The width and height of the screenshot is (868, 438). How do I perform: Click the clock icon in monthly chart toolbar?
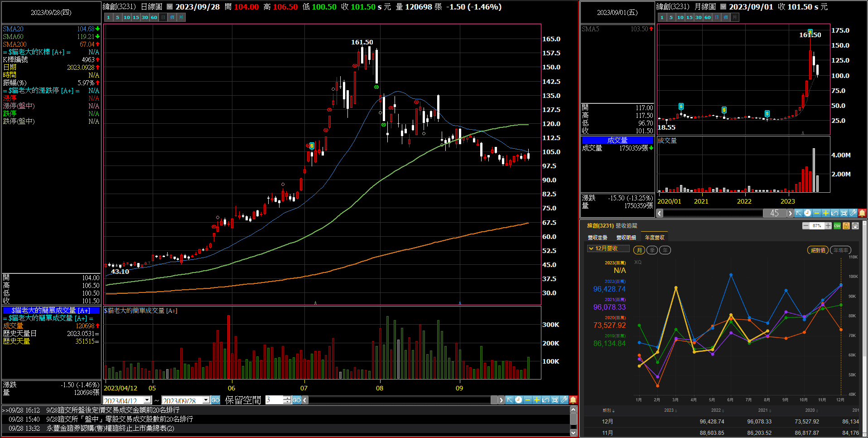[808, 213]
